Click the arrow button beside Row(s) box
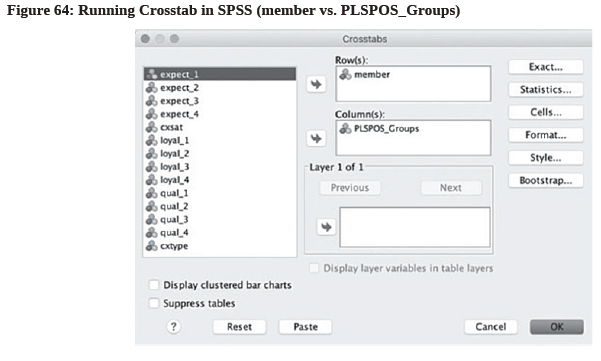Image resolution: width=601 pixels, height=361 pixels. pyautogui.click(x=316, y=84)
